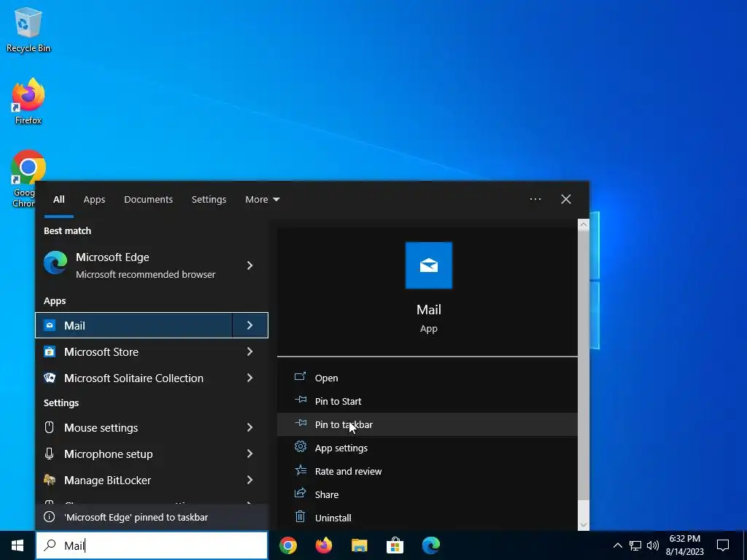Click the Microsoft Store bag icon in results
Viewport: 747px width, 560px height.
pyautogui.click(x=50, y=351)
